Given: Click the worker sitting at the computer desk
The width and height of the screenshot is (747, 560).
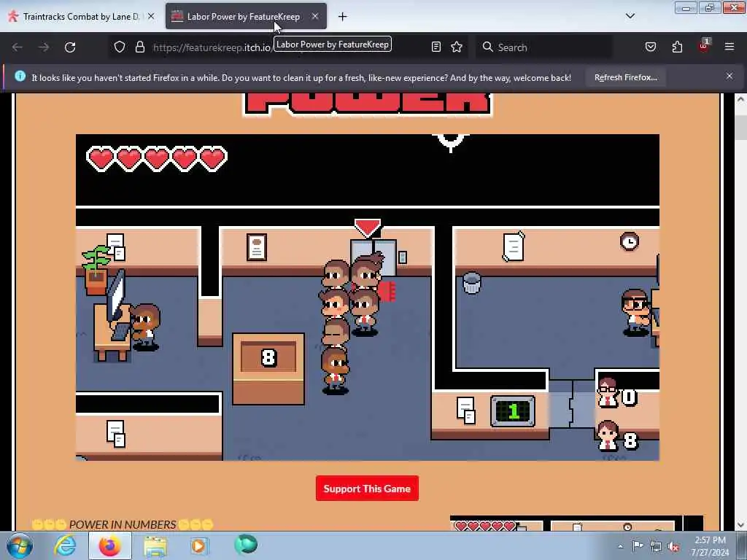Looking at the screenshot, I should click(145, 327).
